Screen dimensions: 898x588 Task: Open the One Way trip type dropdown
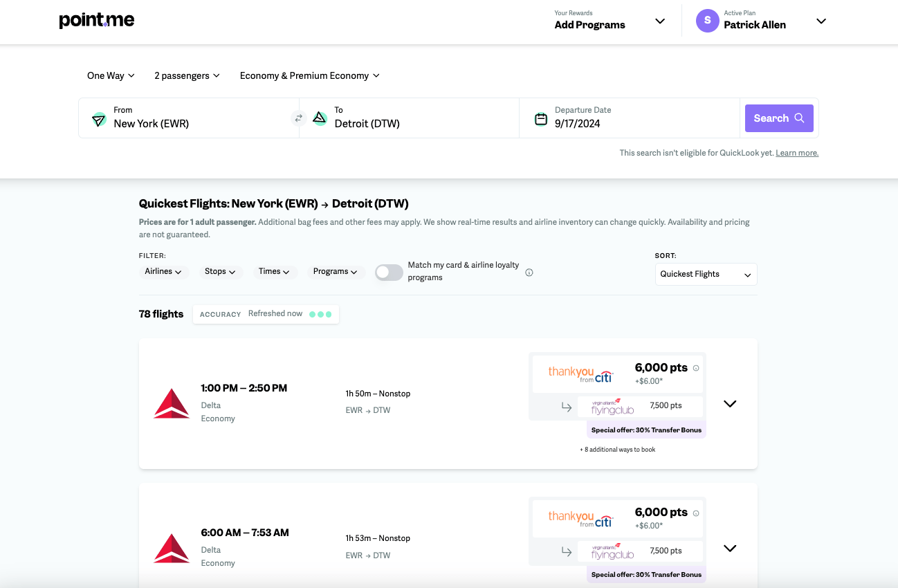111,75
